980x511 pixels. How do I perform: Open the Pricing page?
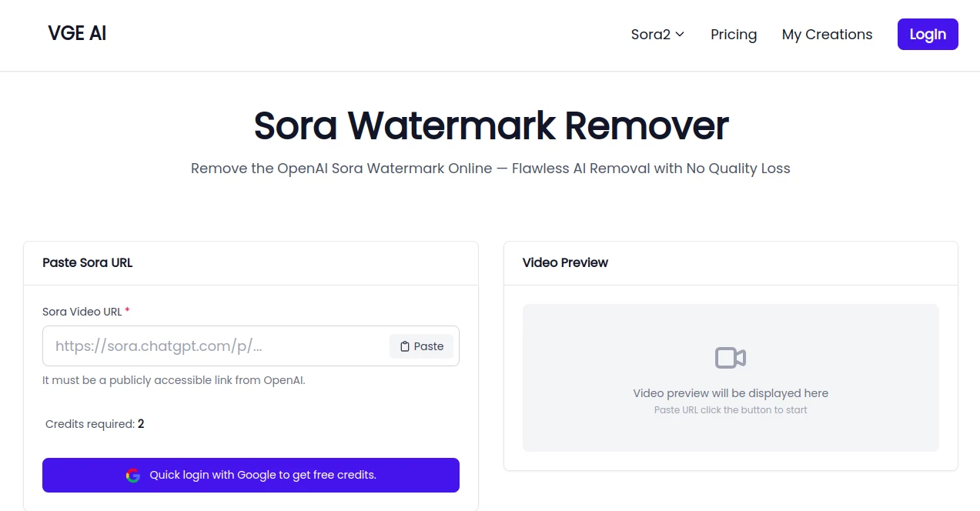coord(733,34)
